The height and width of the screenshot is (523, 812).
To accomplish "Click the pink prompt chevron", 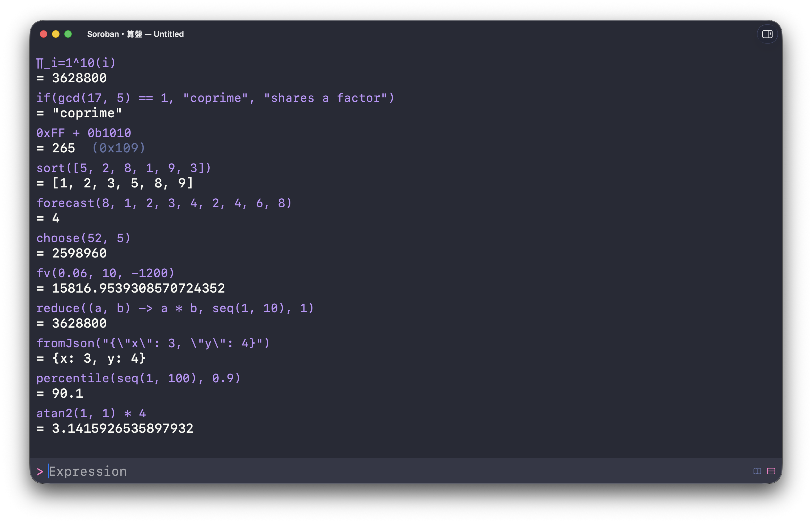I will point(40,471).
